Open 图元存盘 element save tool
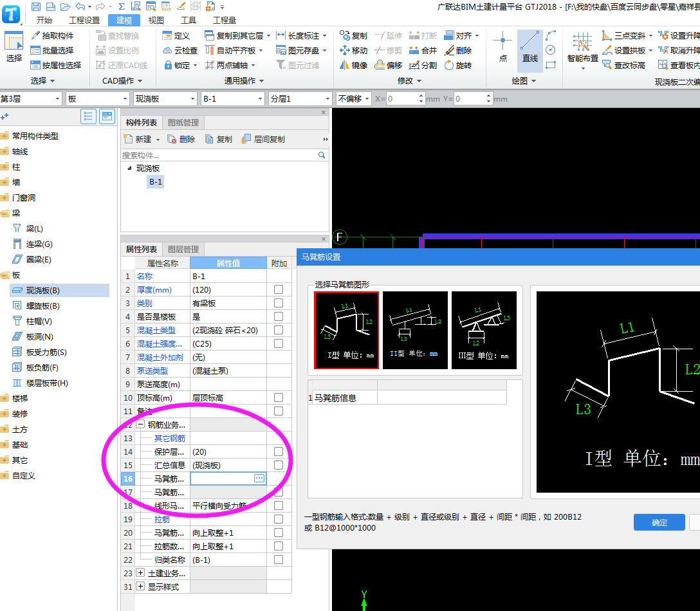The width and height of the screenshot is (700, 611). point(301,50)
